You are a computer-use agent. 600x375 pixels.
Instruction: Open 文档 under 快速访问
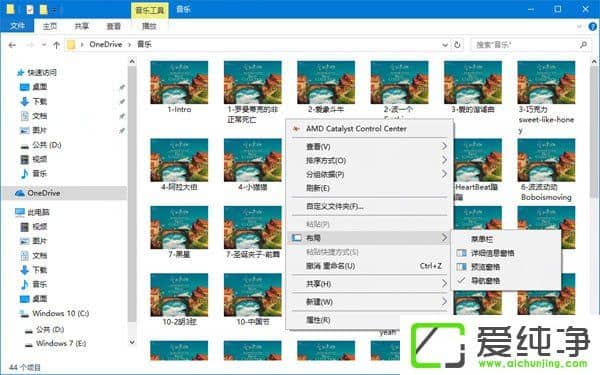(34, 116)
